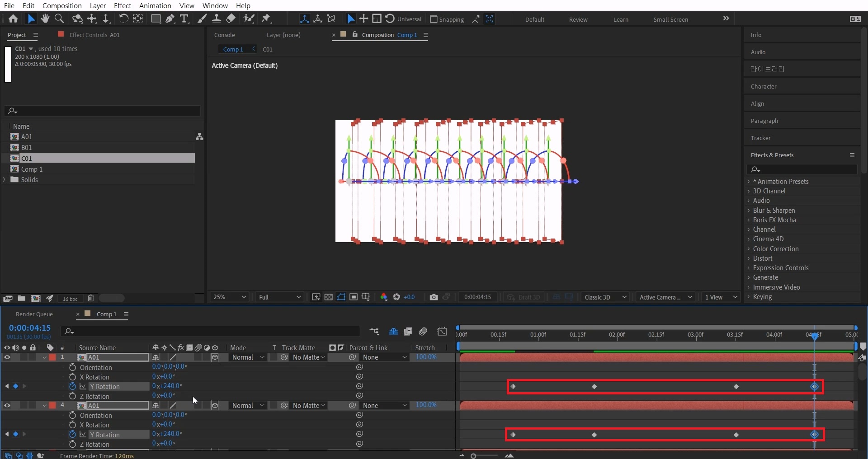Select the Horizontal Type tool
The image size is (868, 459).
[x=184, y=19]
